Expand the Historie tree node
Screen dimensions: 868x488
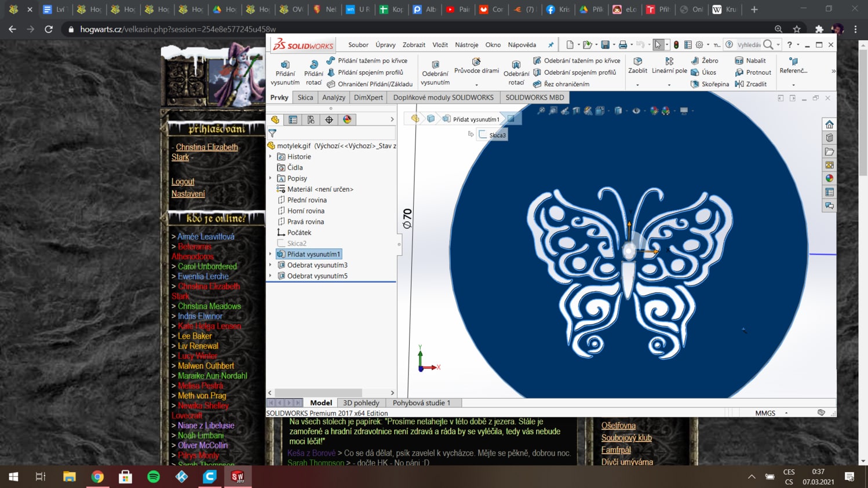[270, 157]
